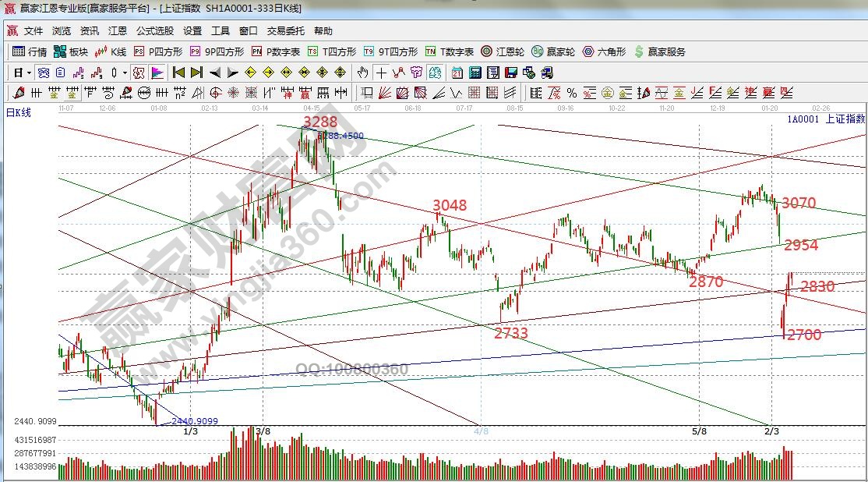The width and height of the screenshot is (868, 482).
Task: Click the 2/3 date marker on time axis
Action: [x=771, y=431]
